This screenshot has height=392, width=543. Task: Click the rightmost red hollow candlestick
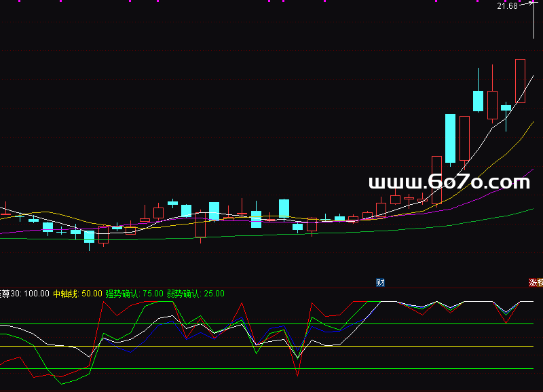520,81
